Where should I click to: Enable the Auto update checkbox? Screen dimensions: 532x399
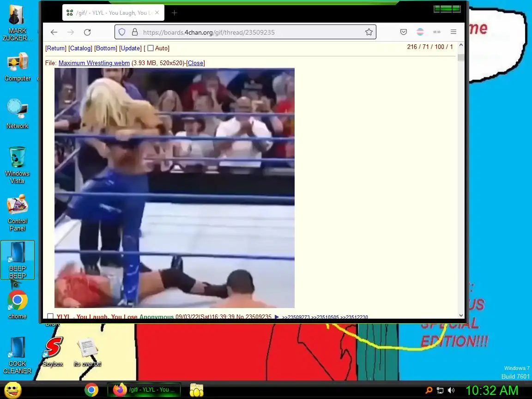(150, 48)
